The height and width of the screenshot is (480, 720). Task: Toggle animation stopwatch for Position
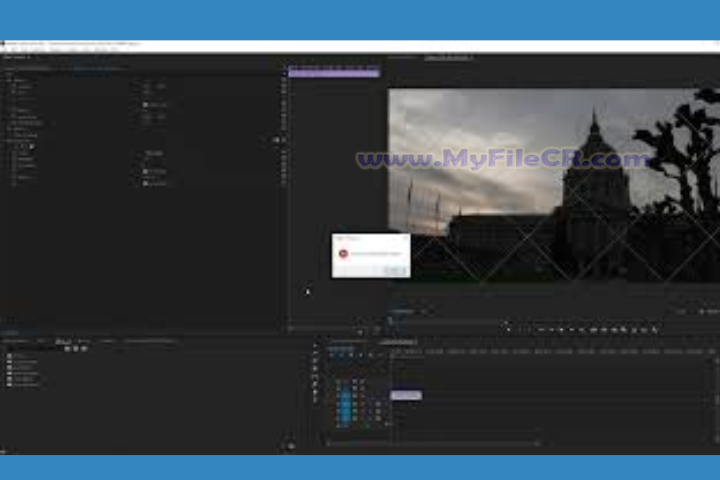click(x=14, y=86)
